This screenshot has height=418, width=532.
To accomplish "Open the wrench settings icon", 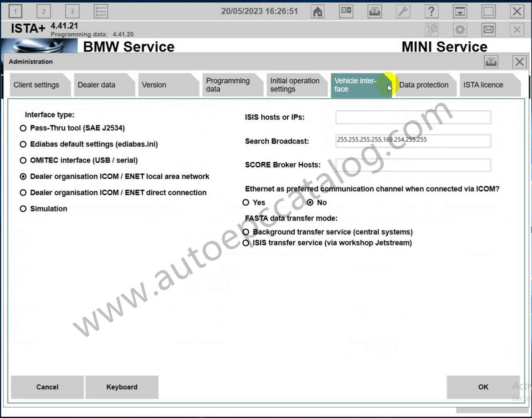I will point(403,11).
